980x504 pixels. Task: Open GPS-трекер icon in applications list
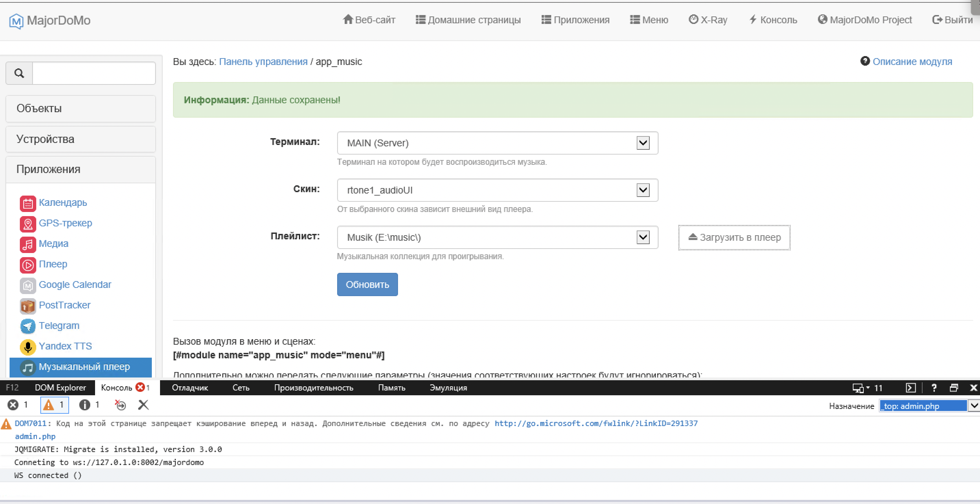tap(28, 224)
